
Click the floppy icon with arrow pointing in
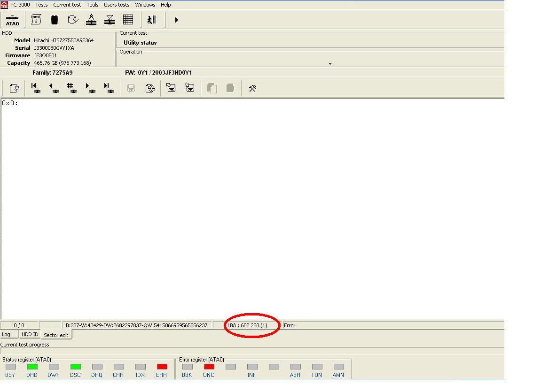(189, 88)
